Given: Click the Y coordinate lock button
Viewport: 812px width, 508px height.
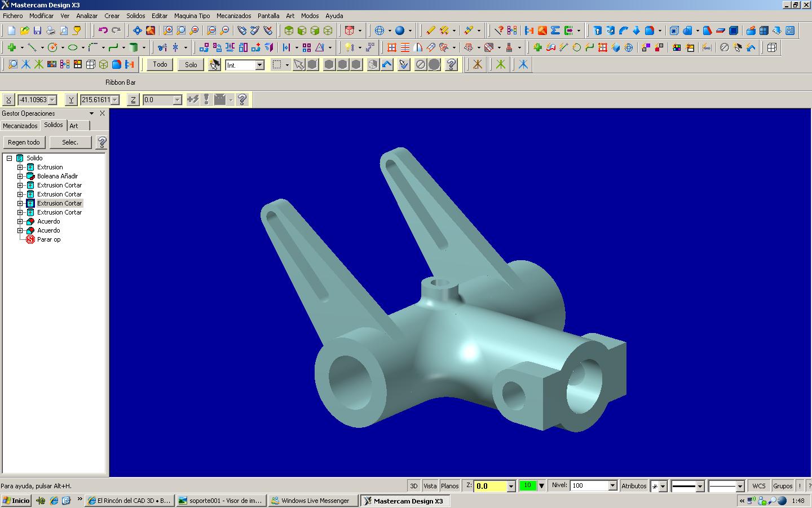Looking at the screenshot, I should [x=71, y=100].
